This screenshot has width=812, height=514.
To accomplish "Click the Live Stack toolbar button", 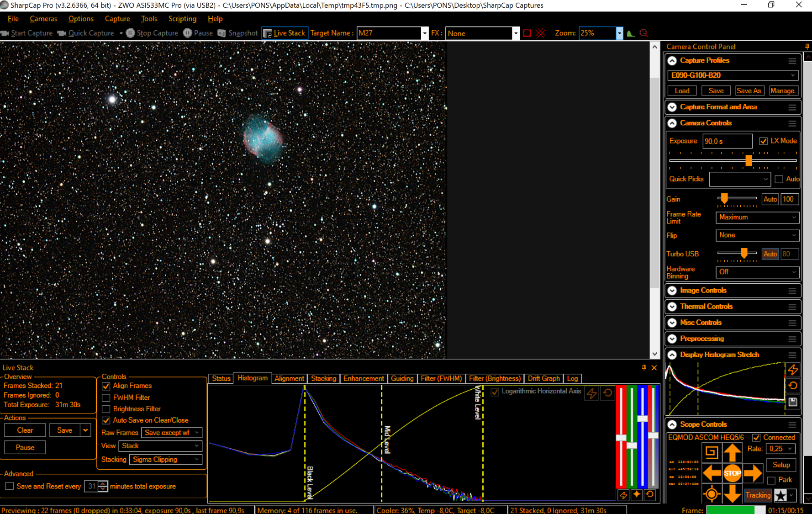I will pos(285,33).
